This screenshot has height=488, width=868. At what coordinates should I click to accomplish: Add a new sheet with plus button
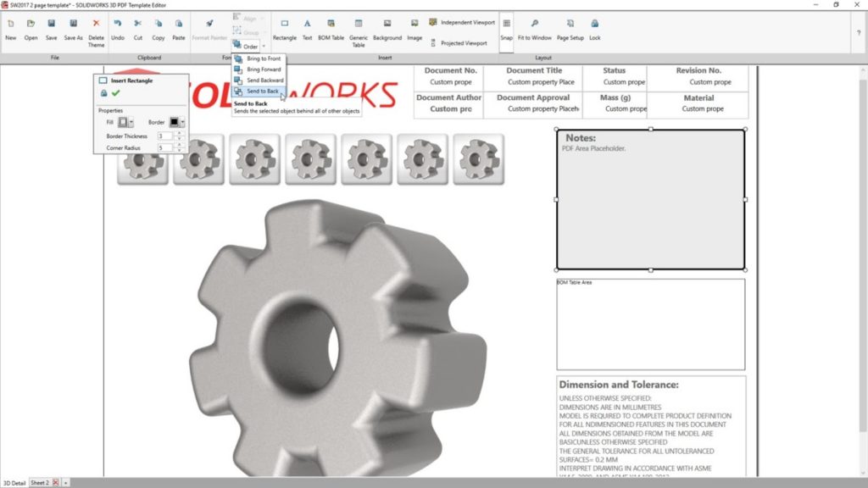tap(65, 483)
